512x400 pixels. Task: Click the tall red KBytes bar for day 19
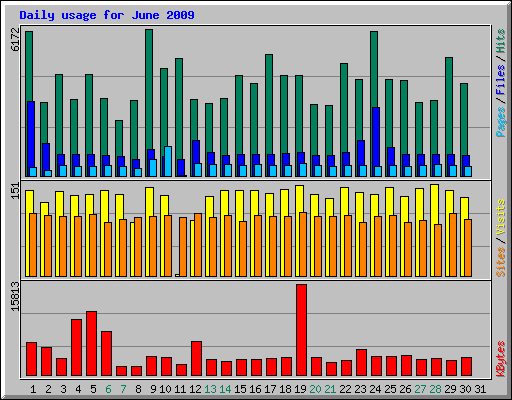(x=301, y=330)
